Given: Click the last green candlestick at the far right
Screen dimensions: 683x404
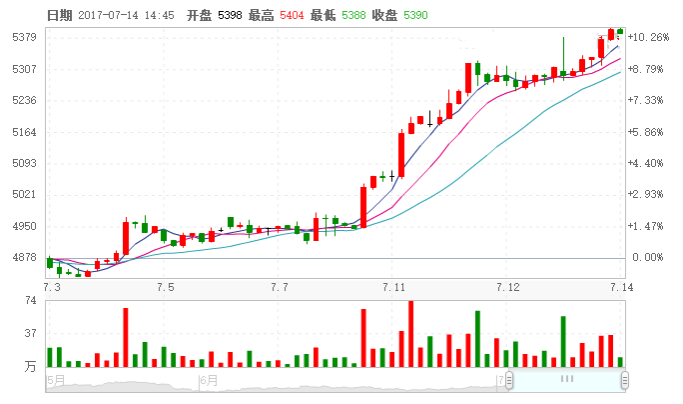Looking at the screenshot, I should (620, 31).
